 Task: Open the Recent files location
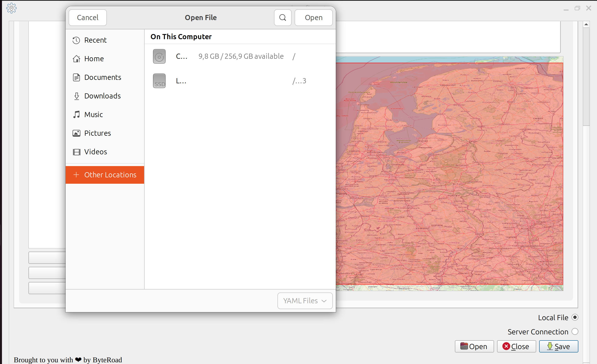[95, 40]
